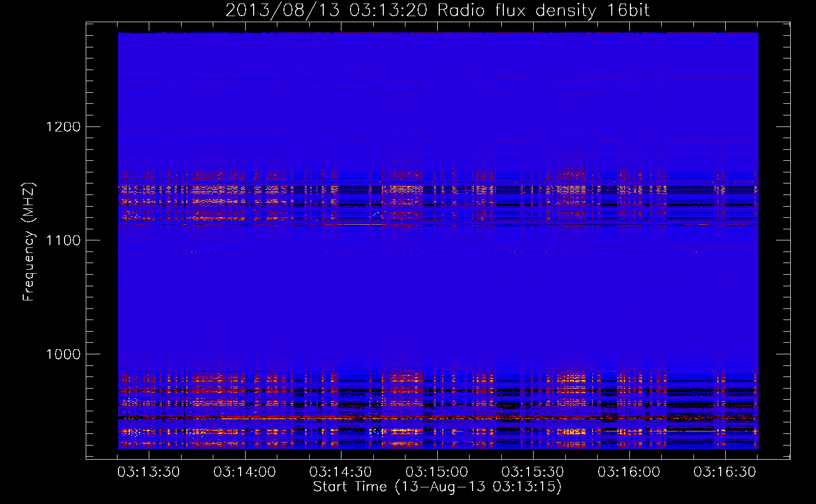Viewport: 816px width, 504px height.
Task: Click the 03:13:30 time tick label
Action: click(x=149, y=472)
